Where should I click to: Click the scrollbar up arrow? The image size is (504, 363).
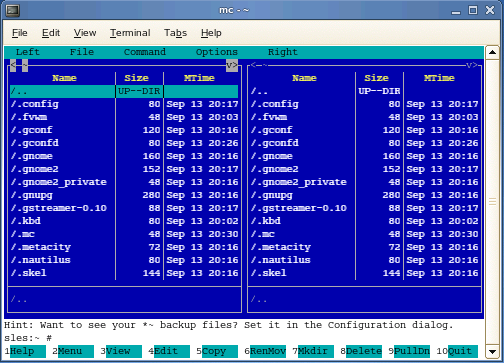(x=492, y=52)
